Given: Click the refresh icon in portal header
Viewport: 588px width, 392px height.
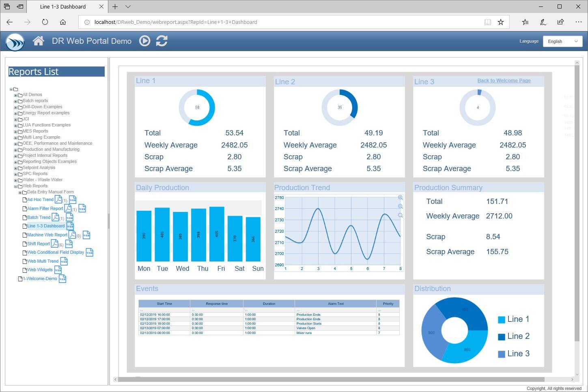Looking at the screenshot, I should tap(162, 41).
